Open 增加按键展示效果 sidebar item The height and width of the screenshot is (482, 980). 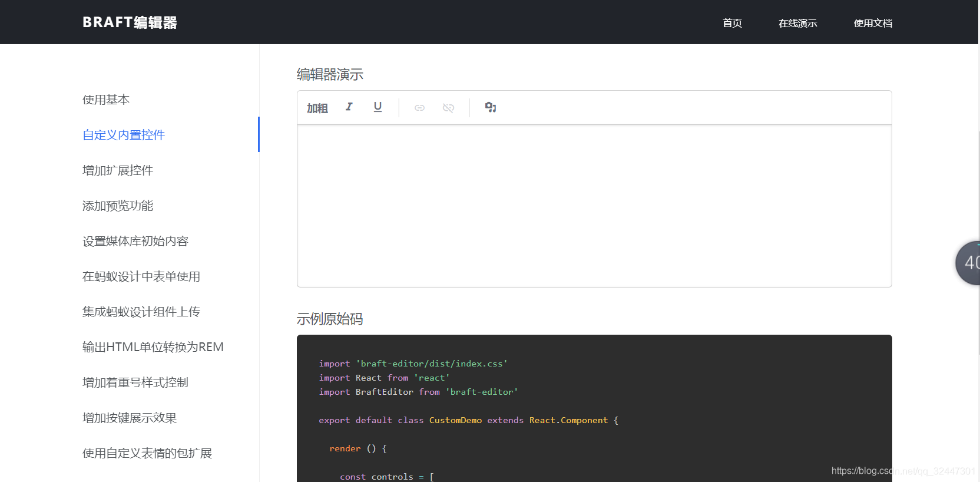click(130, 418)
